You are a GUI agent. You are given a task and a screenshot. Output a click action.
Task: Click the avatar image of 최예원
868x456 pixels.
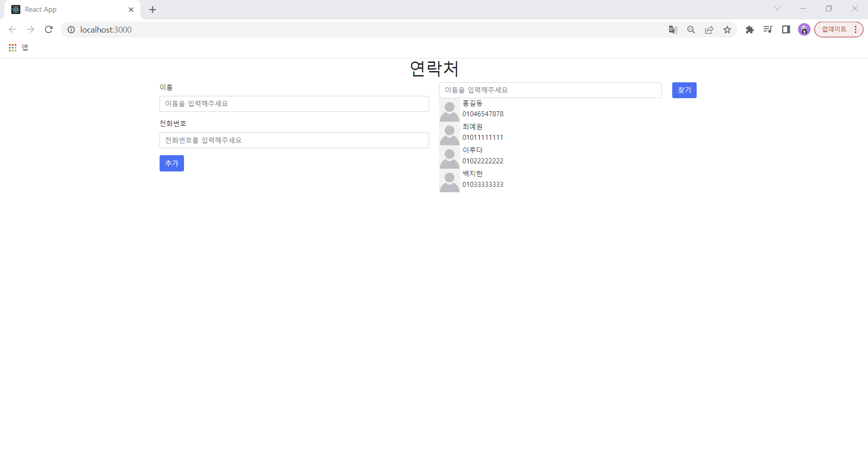[449, 133]
